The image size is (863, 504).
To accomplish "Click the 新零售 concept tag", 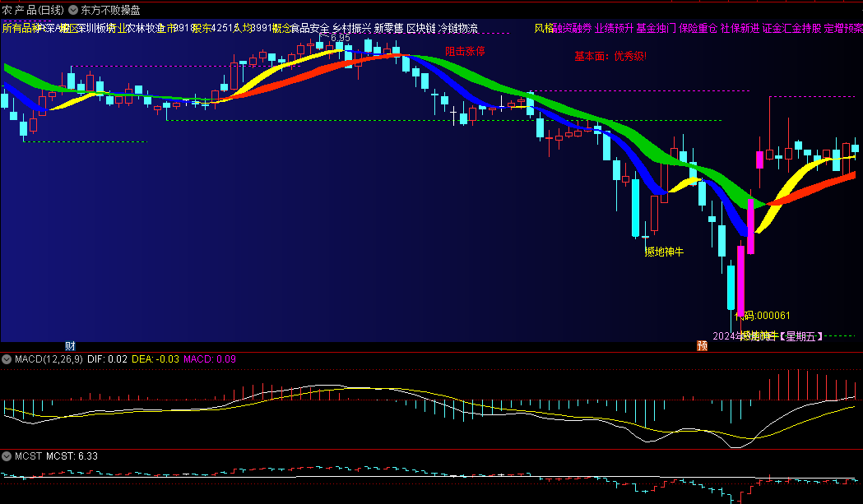I will (x=388, y=28).
